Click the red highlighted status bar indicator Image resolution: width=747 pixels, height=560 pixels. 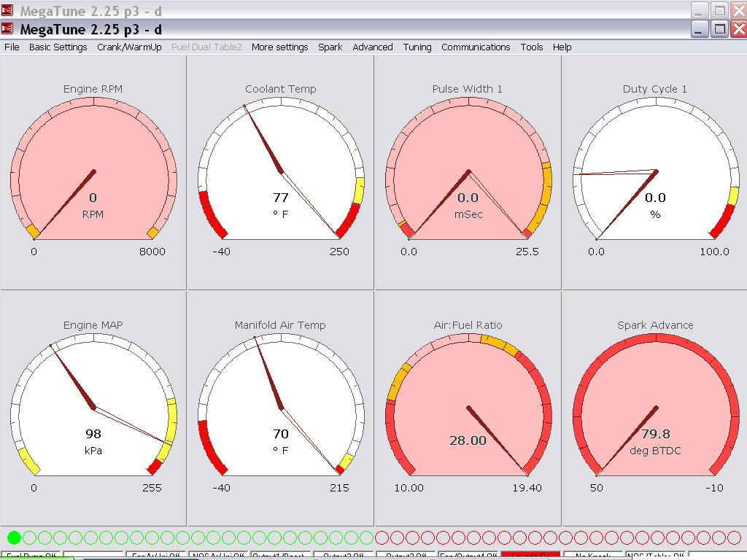(530, 556)
